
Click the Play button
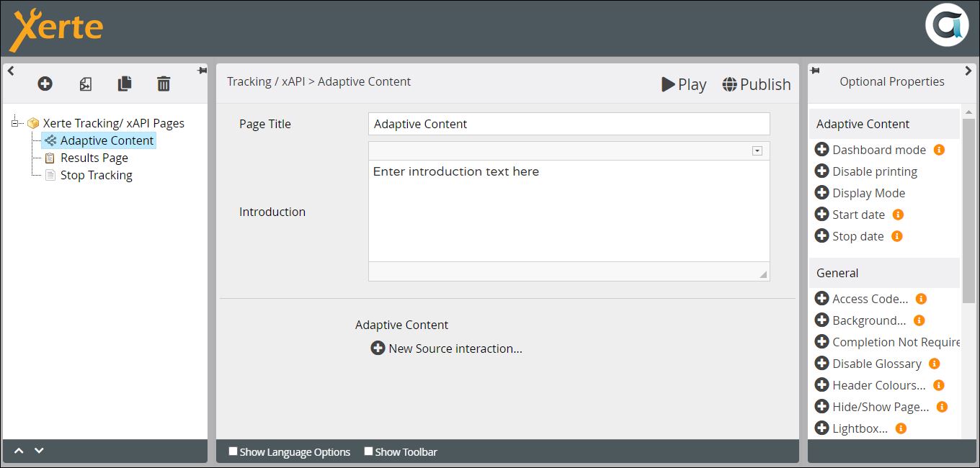(x=684, y=84)
